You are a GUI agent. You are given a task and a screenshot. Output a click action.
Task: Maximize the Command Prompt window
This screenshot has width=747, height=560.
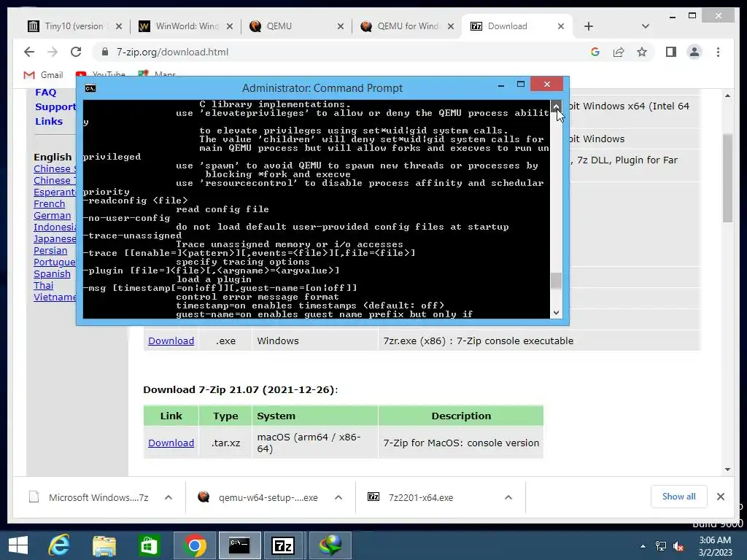coord(521,85)
